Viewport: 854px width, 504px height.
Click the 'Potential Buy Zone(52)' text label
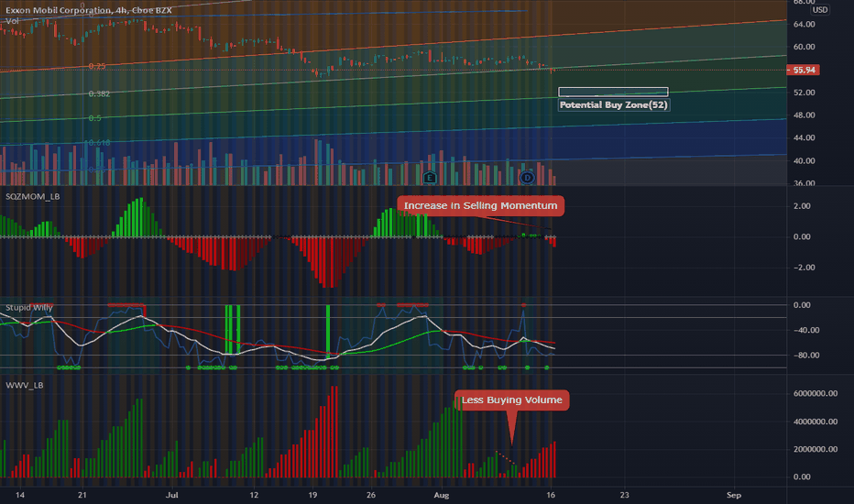coord(614,104)
